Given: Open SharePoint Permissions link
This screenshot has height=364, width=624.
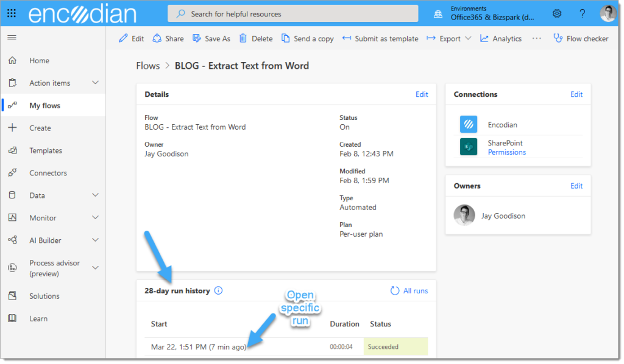Looking at the screenshot, I should pyautogui.click(x=506, y=152).
